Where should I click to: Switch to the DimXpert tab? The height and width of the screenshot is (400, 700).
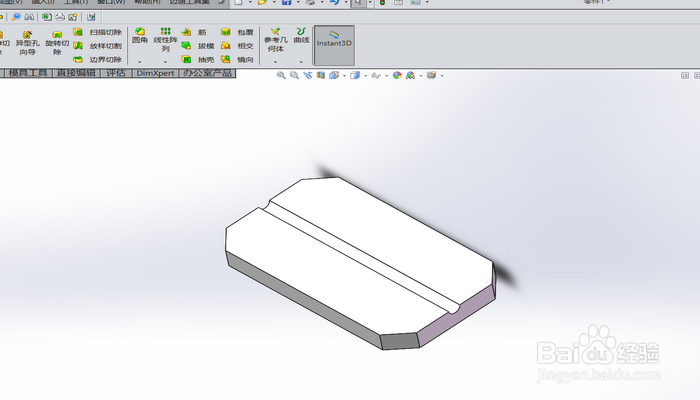[155, 73]
